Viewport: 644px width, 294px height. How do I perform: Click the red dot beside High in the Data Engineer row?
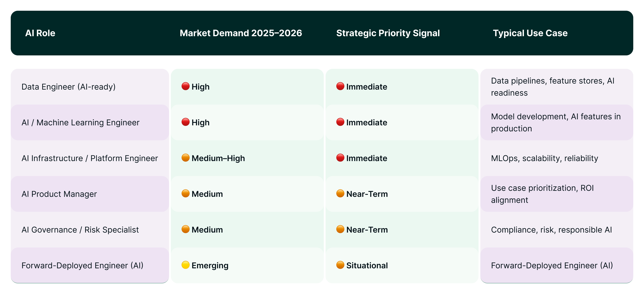185,86
